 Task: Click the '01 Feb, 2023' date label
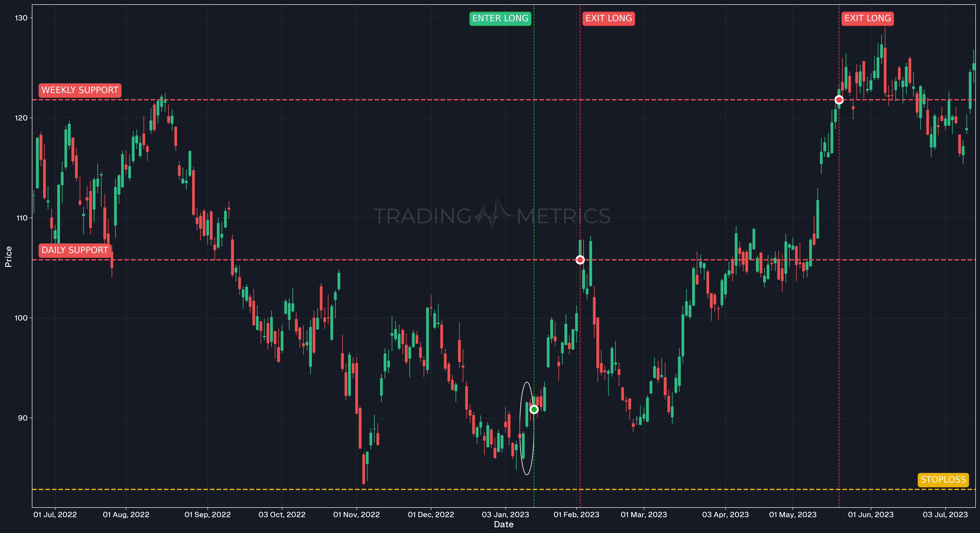tap(576, 515)
